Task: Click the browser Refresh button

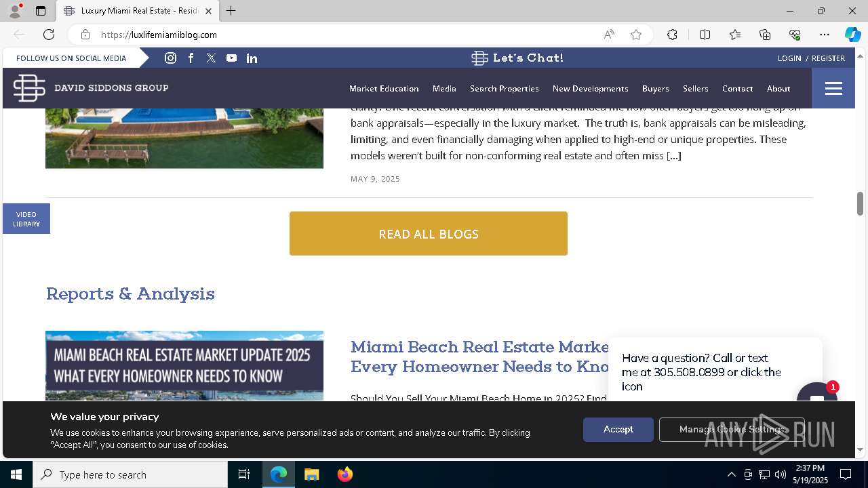Action: click(49, 35)
